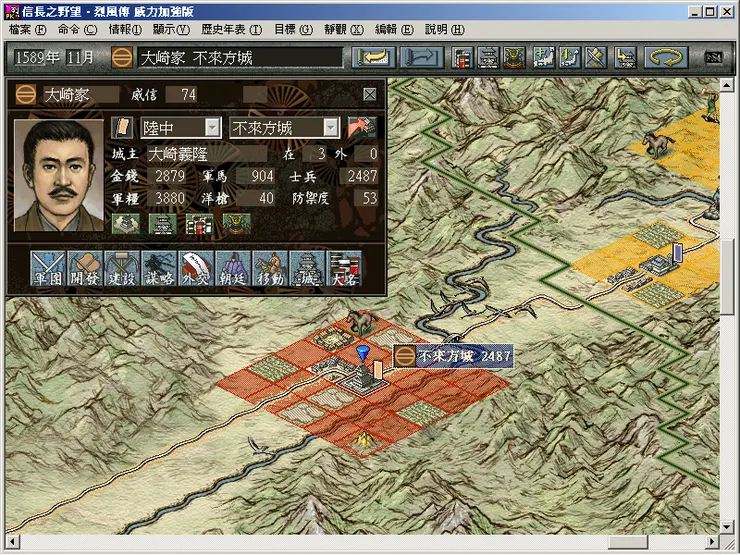The width and height of the screenshot is (740, 555).
Task: Click the red arrow jump-to-castle icon
Action: click(362, 127)
